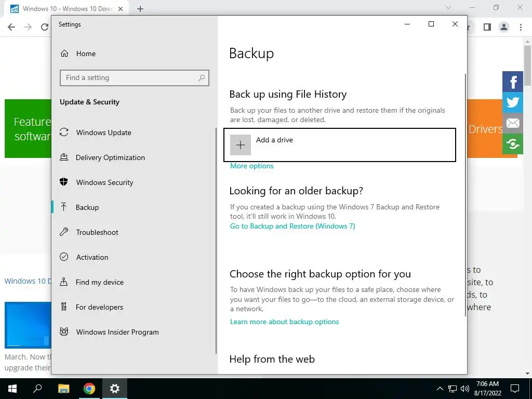Viewport: 532px width, 399px height.
Task: Open the notification center icon
Action: 515,389
